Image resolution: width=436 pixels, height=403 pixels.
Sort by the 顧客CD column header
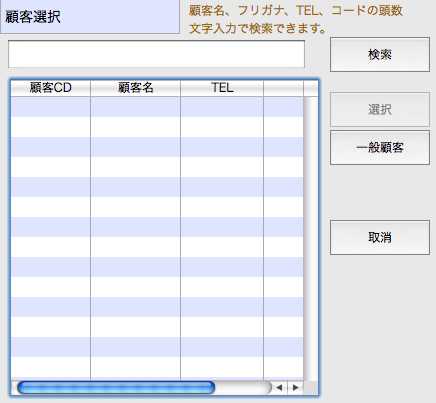[51, 88]
